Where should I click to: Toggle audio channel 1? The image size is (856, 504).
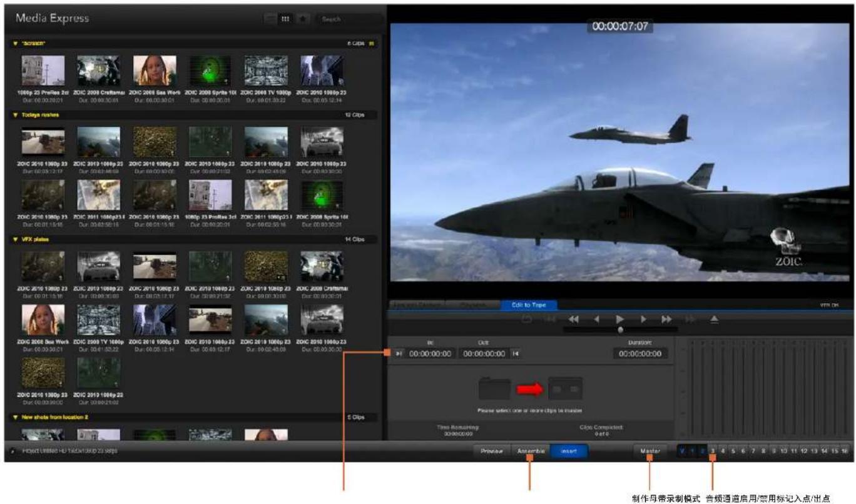[x=693, y=451]
